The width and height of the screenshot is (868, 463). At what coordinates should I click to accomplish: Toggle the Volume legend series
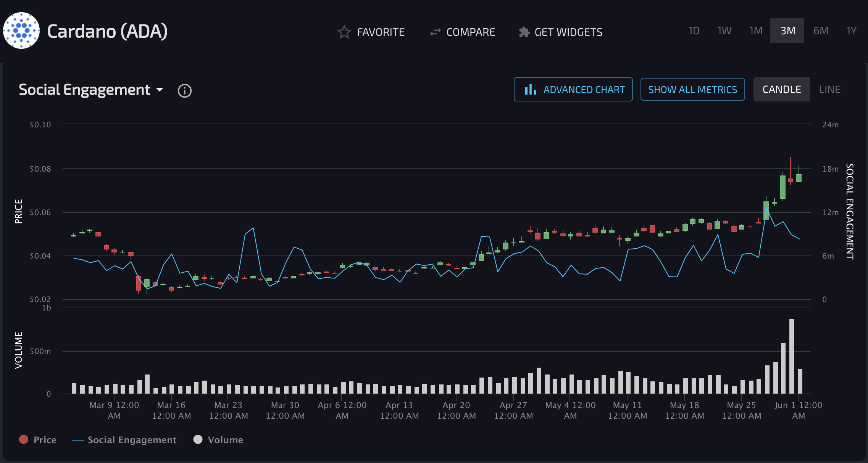pos(218,440)
